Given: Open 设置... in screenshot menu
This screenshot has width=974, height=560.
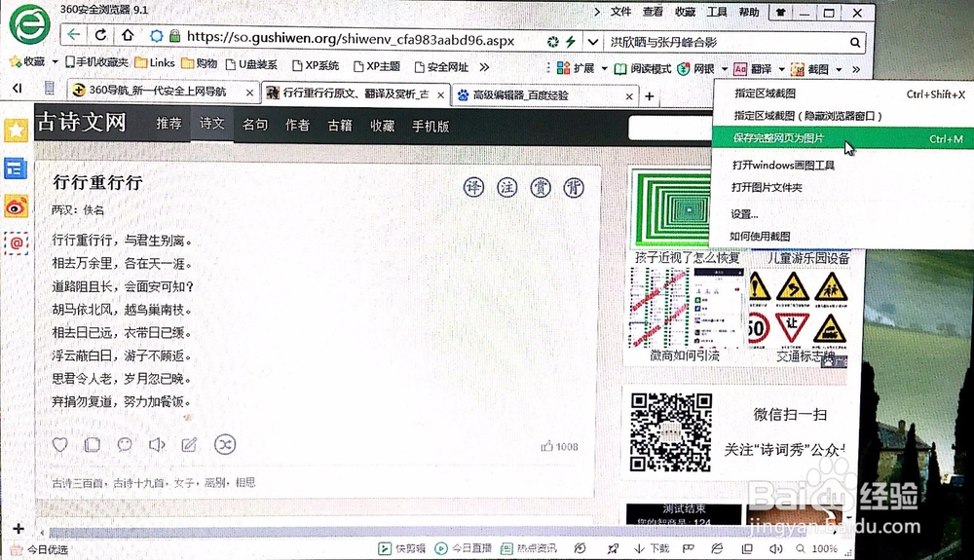Looking at the screenshot, I should [x=744, y=213].
